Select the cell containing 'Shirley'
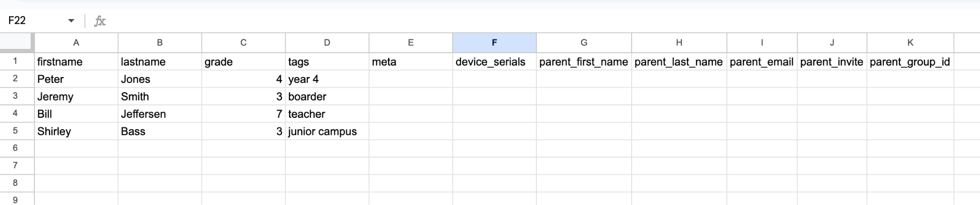The height and width of the screenshot is (205, 980). 76,131
